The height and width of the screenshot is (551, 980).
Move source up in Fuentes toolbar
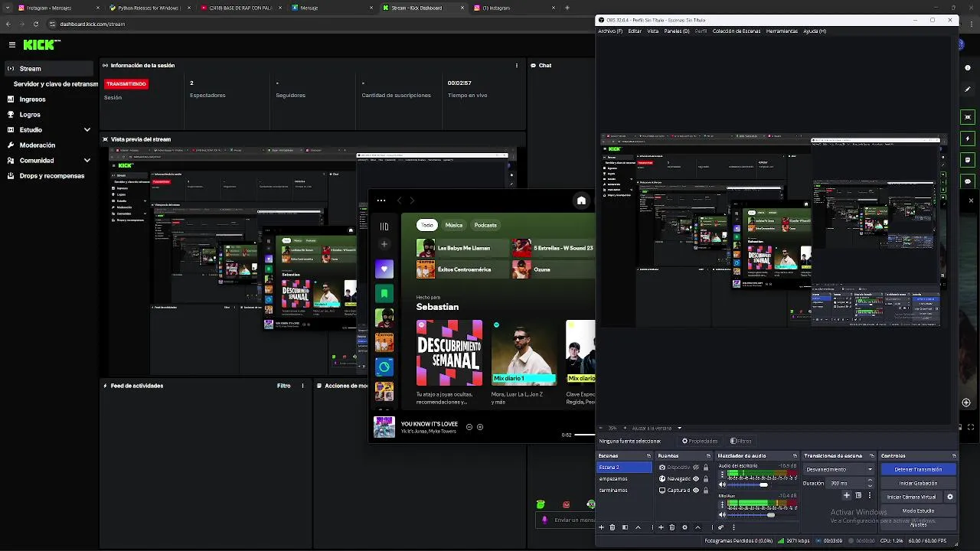point(697,527)
